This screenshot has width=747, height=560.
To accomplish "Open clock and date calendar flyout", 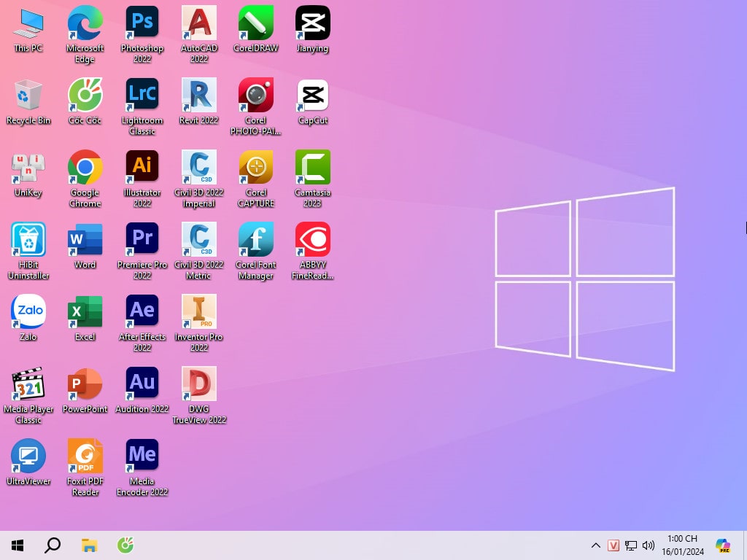I will (x=682, y=545).
